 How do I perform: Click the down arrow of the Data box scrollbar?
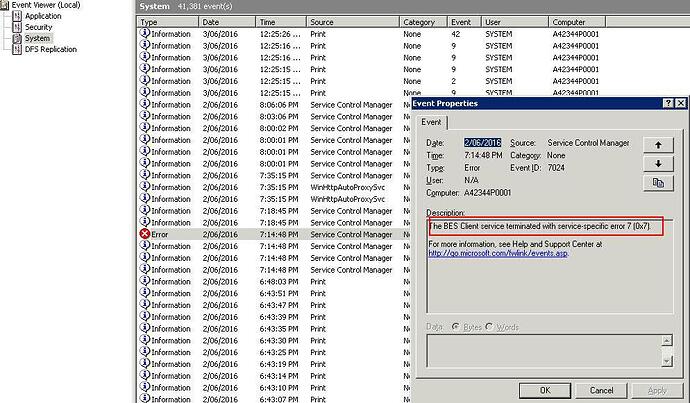(x=667, y=361)
